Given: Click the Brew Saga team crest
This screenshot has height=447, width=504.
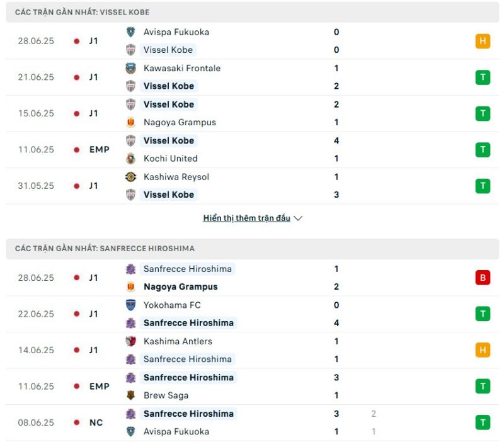Looking at the screenshot, I should click(x=130, y=395).
